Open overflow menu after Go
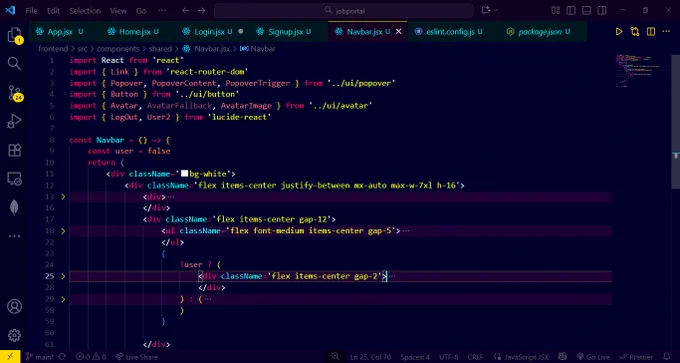The height and width of the screenshot is (363, 680). click(x=161, y=10)
